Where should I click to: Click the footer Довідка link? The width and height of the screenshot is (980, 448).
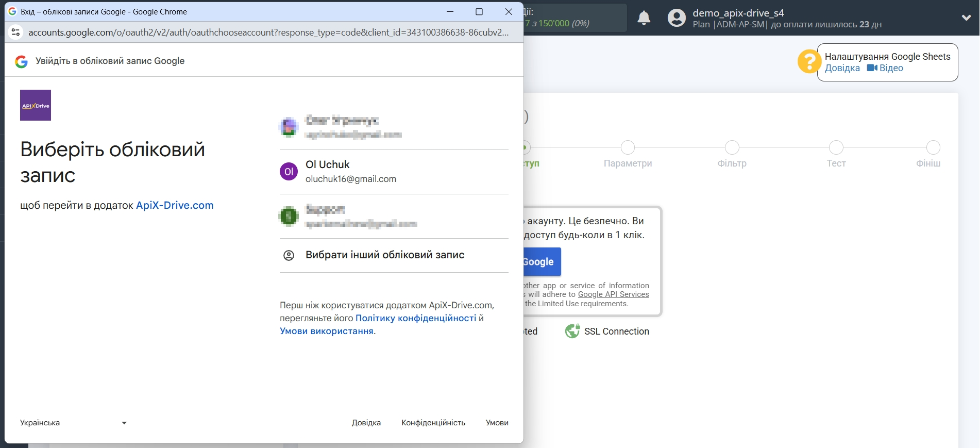point(366,423)
